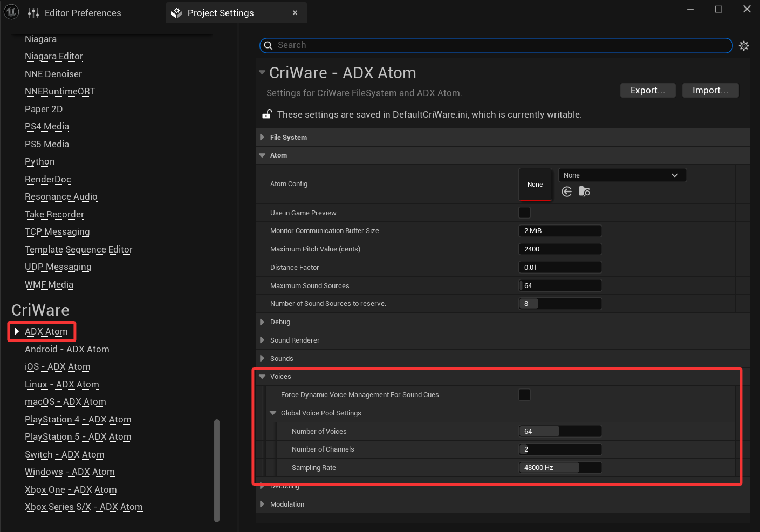760x532 pixels.
Task: Close the Project Settings tab
Action: click(295, 13)
